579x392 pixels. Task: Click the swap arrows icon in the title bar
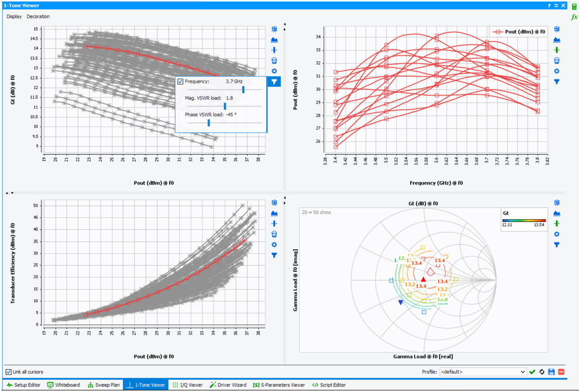pos(556,6)
